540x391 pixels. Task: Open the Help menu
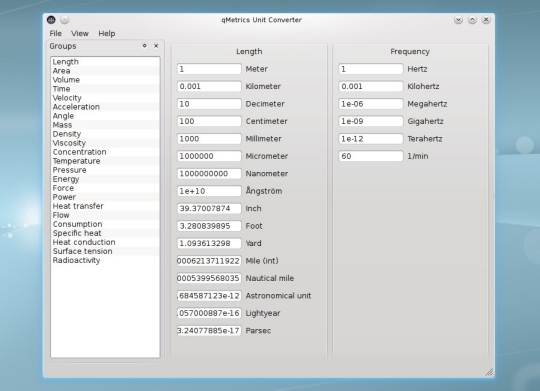(107, 33)
